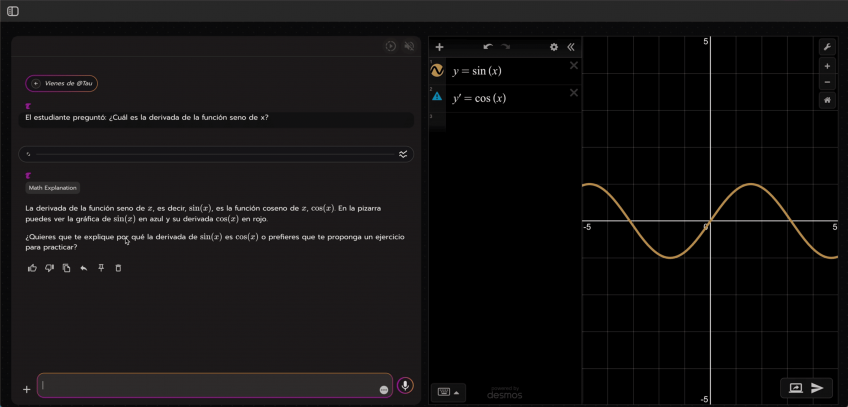The height and width of the screenshot is (407, 848).
Task: Open the plus attachment menu near chat input
Action: point(26,389)
